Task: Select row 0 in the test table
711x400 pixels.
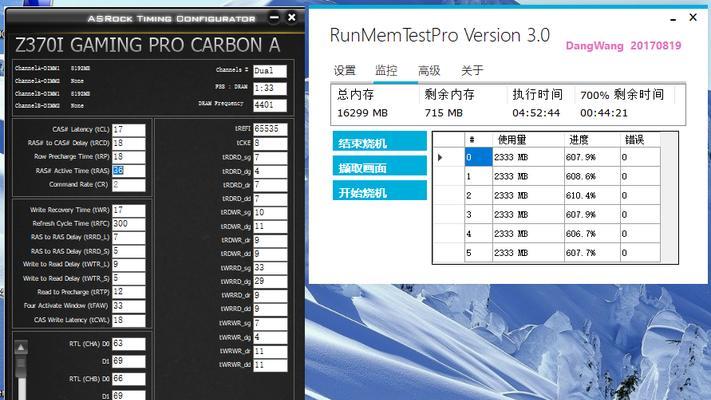Action: coord(478,157)
